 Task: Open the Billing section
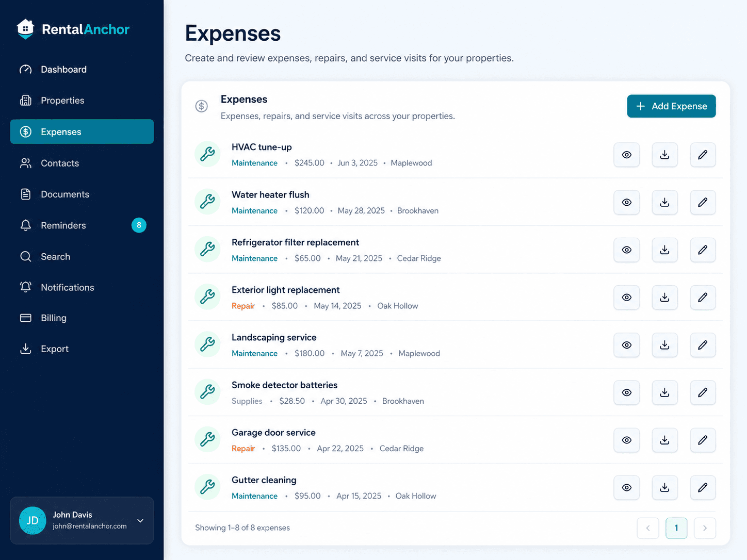click(x=82, y=318)
